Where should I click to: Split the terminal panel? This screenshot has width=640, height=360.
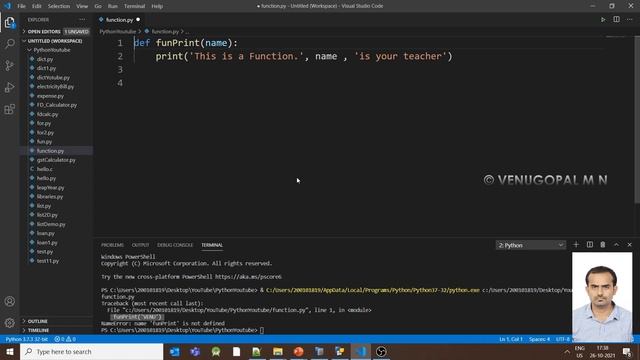(589, 244)
